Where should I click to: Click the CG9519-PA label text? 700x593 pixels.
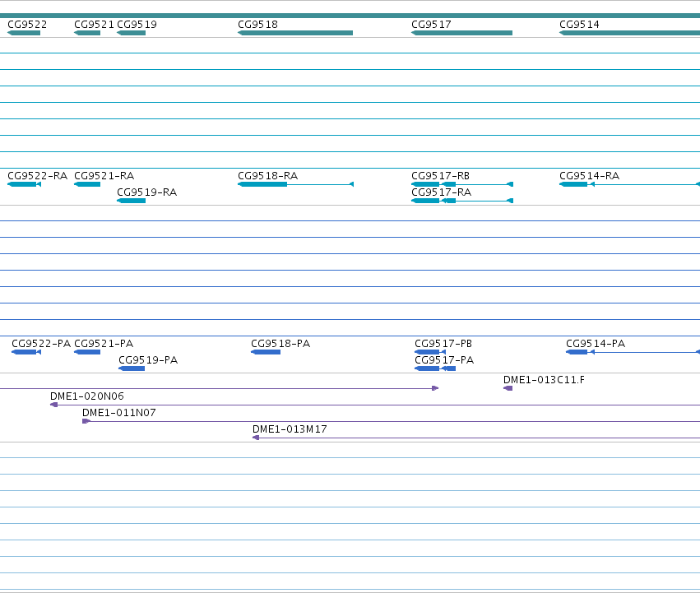pyautogui.click(x=148, y=360)
